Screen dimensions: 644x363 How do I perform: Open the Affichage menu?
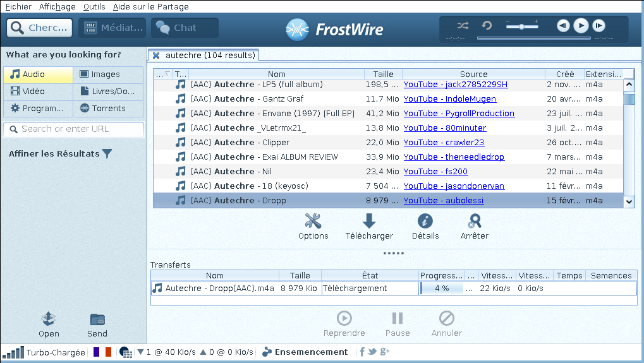[57, 6]
